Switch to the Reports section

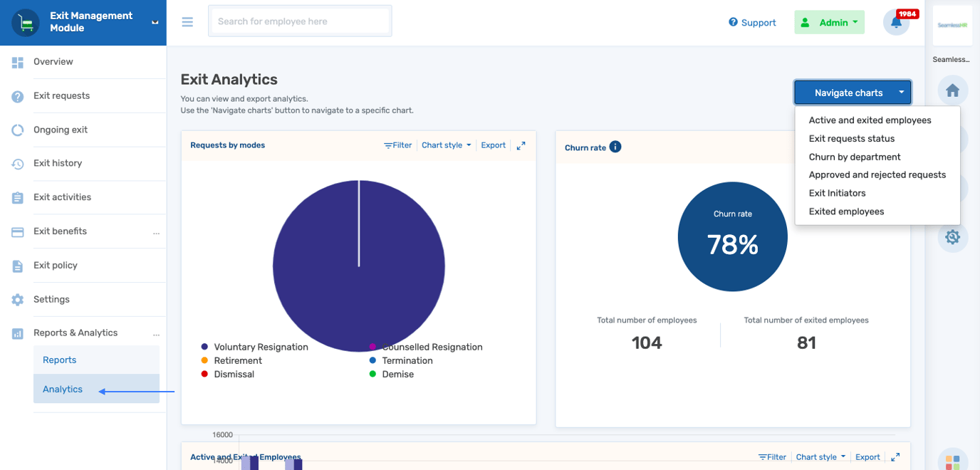pos(59,360)
